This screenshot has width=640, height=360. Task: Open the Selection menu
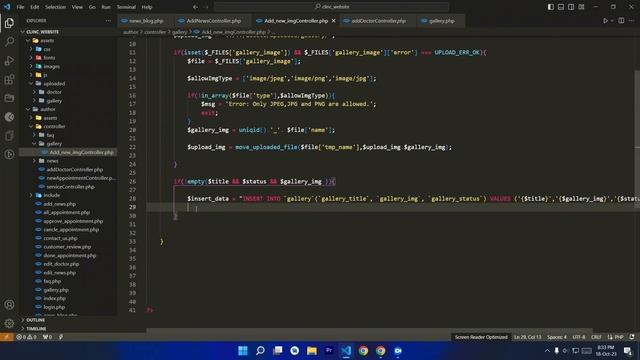click(56, 7)
